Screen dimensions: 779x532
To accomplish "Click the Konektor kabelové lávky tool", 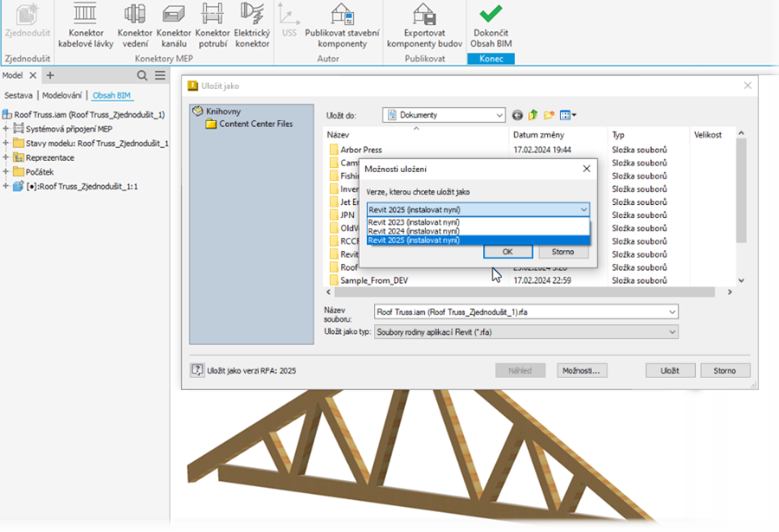I will [x=86, y=26].
